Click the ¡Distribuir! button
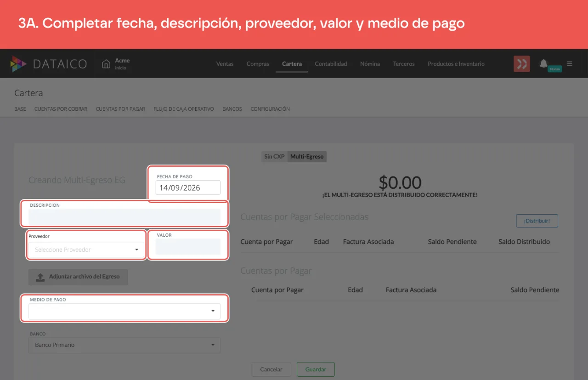This screenshot has height=380, width=588. tap(537, 221)
